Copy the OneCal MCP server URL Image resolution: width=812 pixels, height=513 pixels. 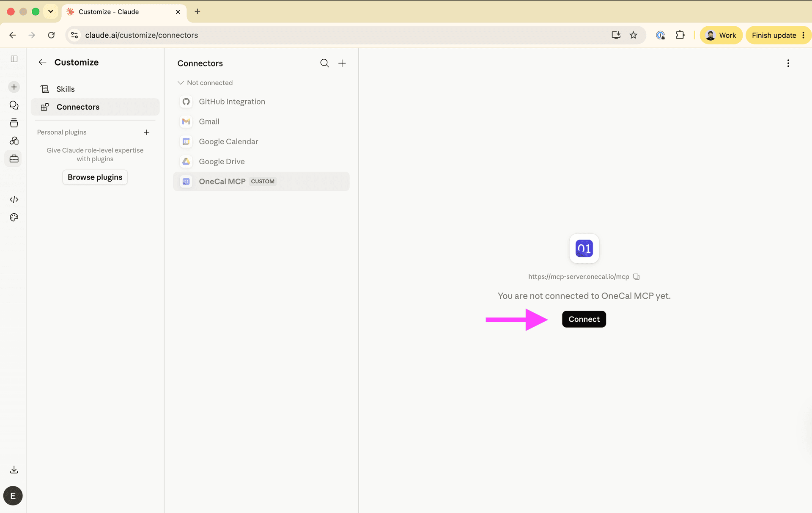pos(636,277)
